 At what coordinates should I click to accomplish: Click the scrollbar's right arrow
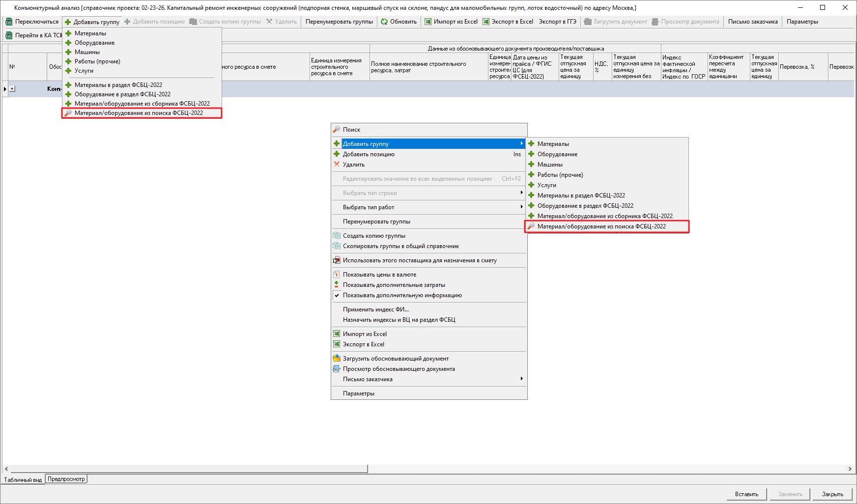[x=850, y=469]
